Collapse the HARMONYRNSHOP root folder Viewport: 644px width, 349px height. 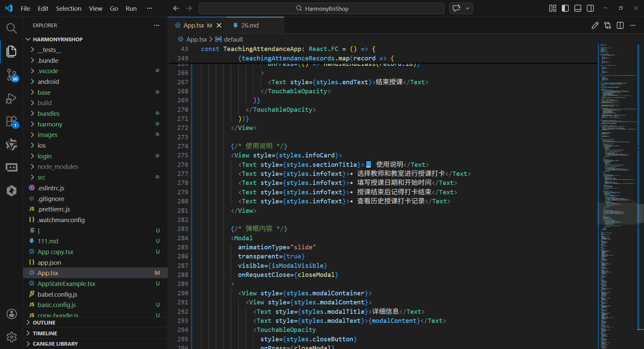95,39
